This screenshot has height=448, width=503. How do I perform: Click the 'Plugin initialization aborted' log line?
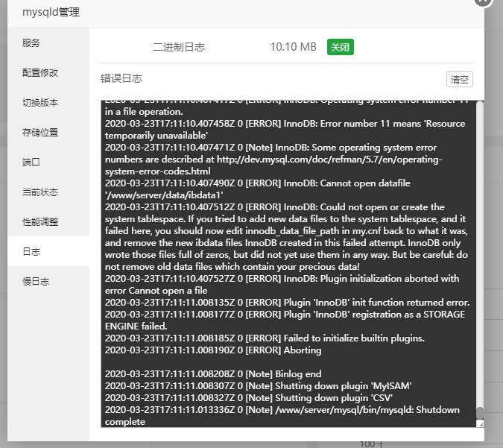[x=282, y=284]
